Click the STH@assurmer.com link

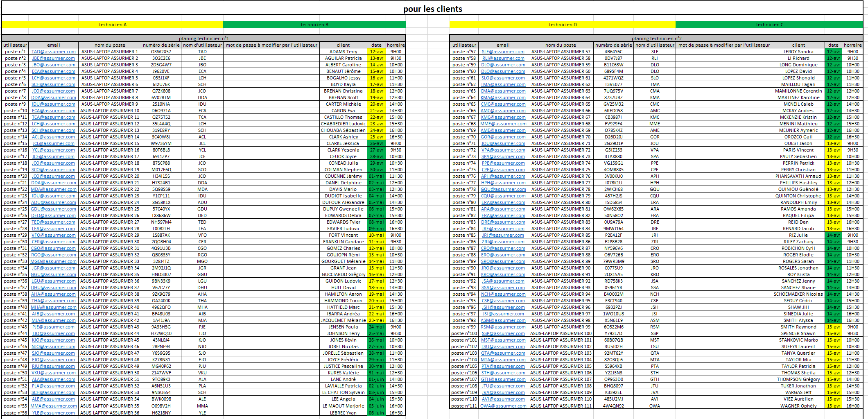[503, 373]
